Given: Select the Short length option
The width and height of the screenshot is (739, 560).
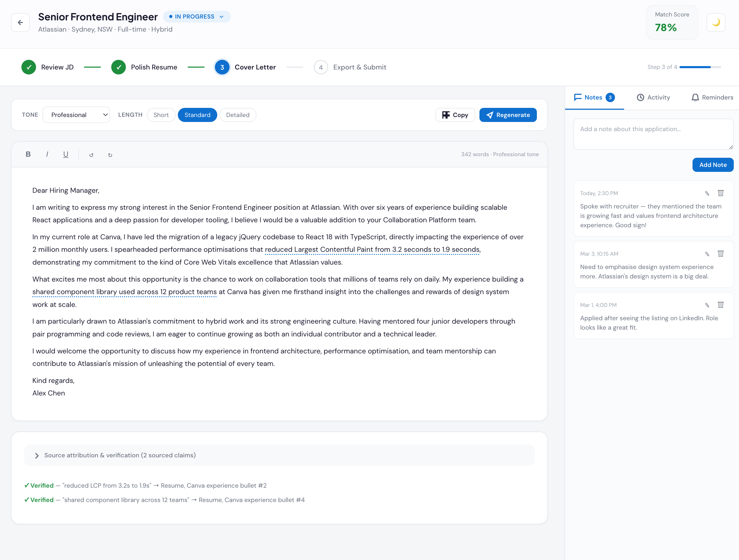Looking at the screenshot, I should click(161, 115).
